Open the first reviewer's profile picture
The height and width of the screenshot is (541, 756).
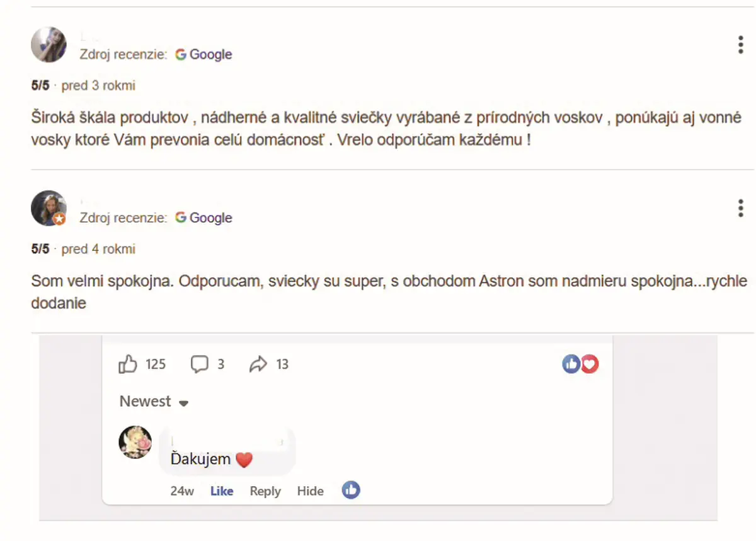tap(49, 44)
